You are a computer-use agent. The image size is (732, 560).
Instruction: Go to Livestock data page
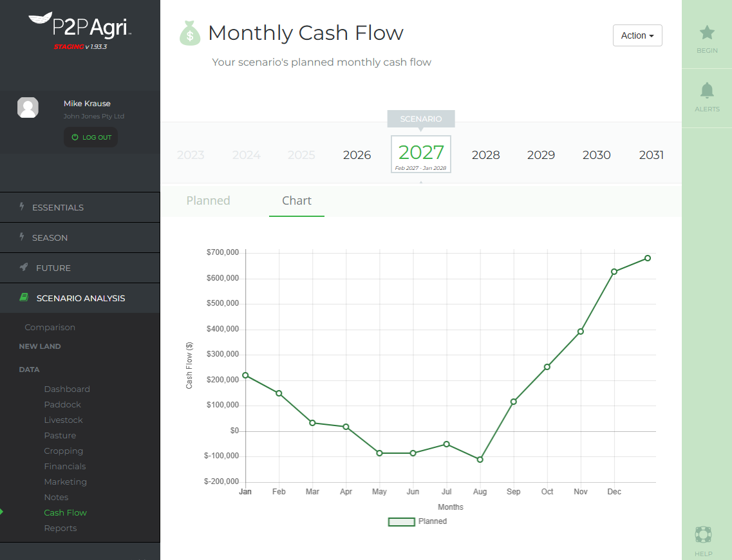coord(64,420)
